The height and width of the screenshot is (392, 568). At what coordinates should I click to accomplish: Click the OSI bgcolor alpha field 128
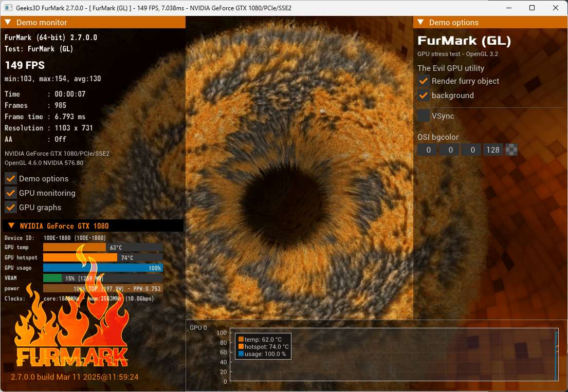tap(492, 150)
